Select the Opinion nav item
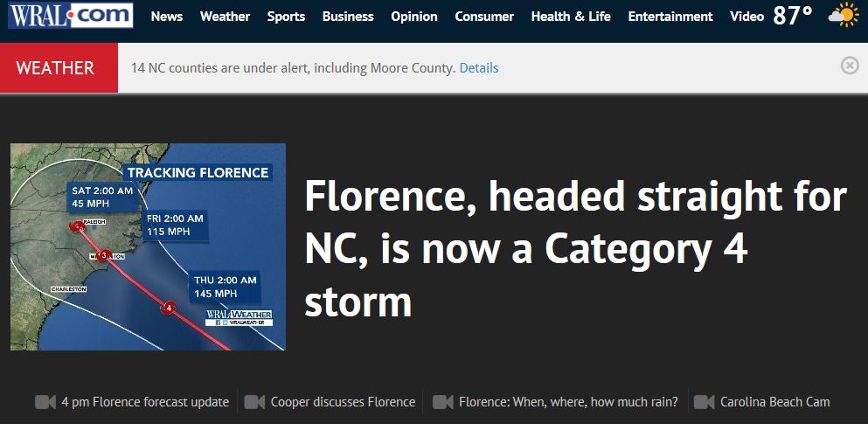868x430 pixels. [414, 17]
